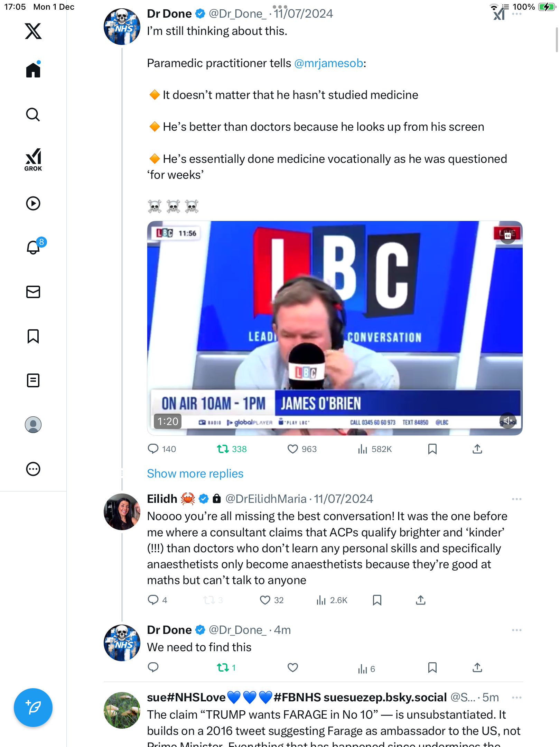Open Grok from the sidebar
Image resolution: width=560 pixels, height=747 pixels.
pyautogui.click(x=33, y=160)
